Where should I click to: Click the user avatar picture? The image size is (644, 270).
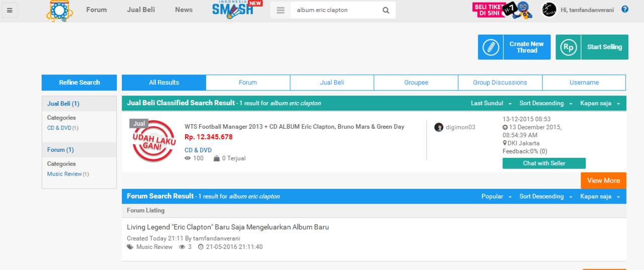point(549,10)
